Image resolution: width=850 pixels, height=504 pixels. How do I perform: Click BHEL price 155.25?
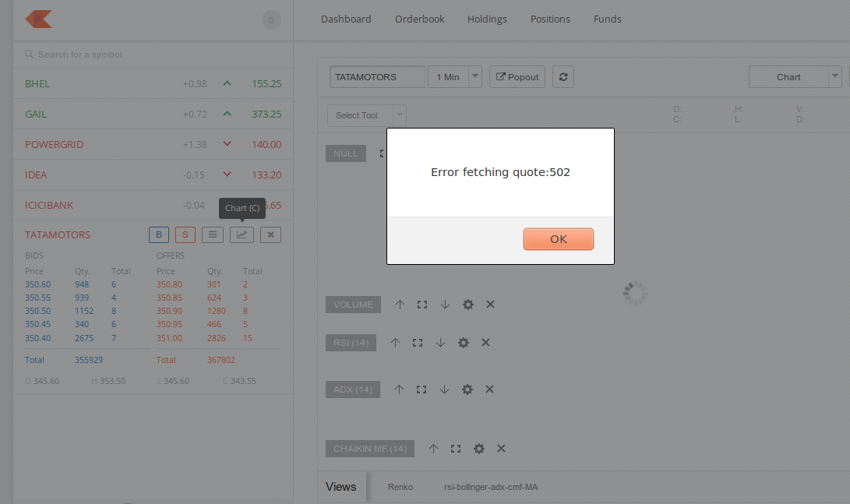click(266, 83)
